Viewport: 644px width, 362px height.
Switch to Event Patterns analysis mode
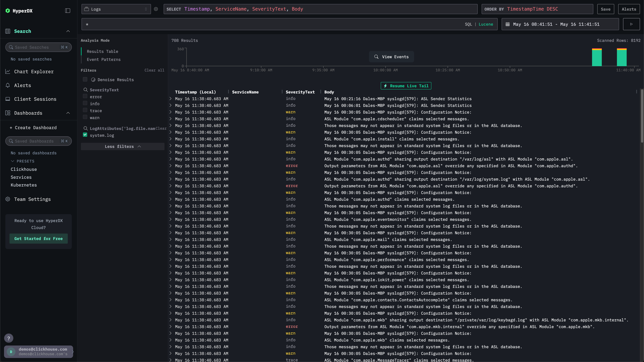[x=103, y=59]
